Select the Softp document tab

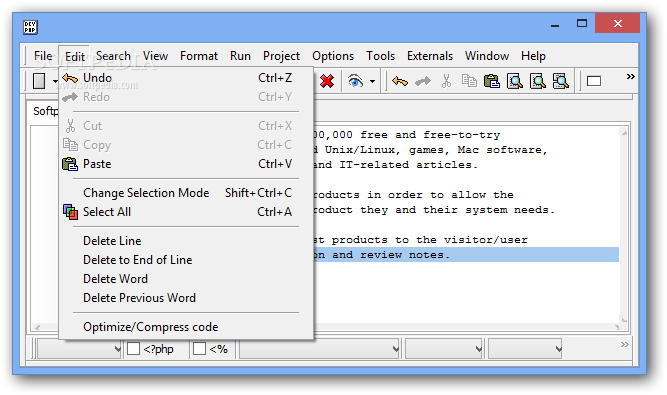point(45,111)
